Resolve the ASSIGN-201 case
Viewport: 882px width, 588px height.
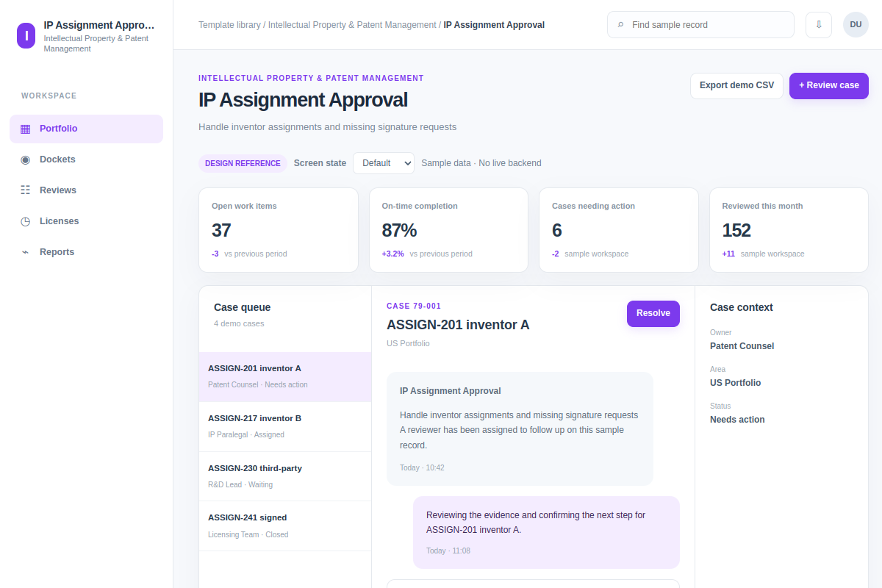click(653, 313)
